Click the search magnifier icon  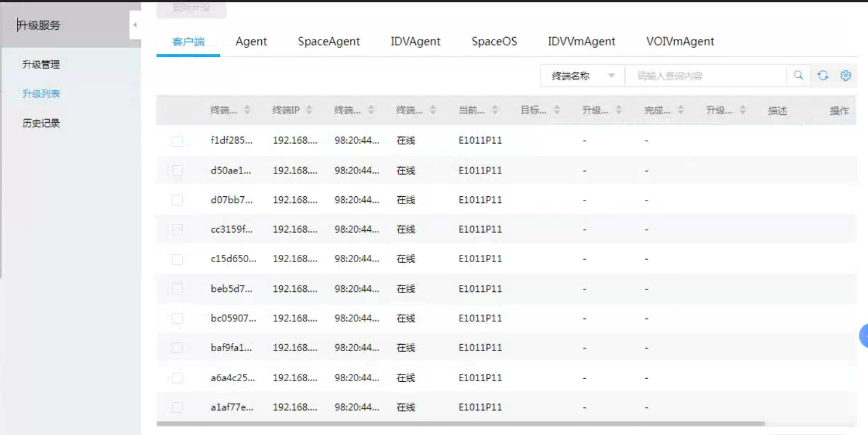(x=798, y=75)
